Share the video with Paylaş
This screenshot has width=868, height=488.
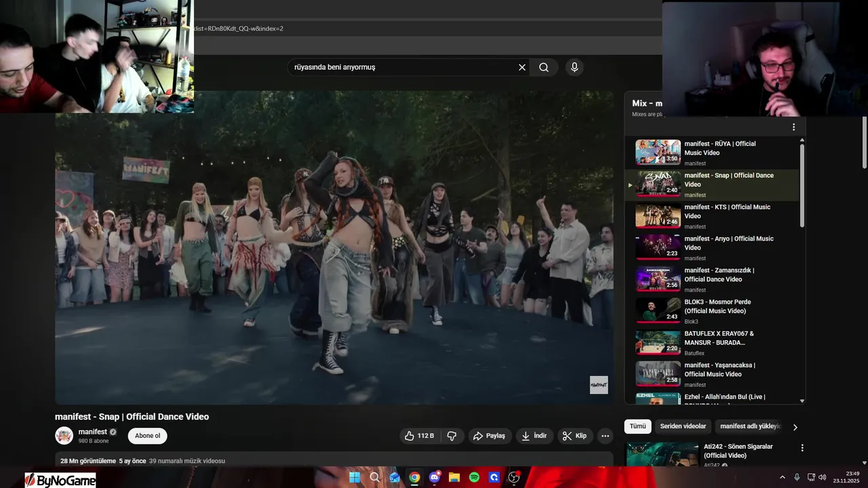(x=490, y=436)
